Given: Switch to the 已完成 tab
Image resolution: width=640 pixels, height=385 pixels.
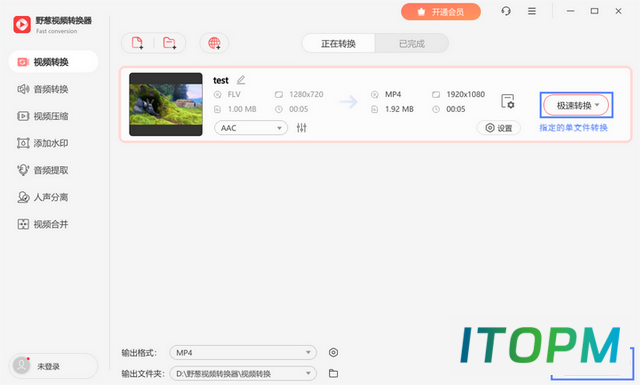Looking at the screenshot, I should [x=412, y=43].
